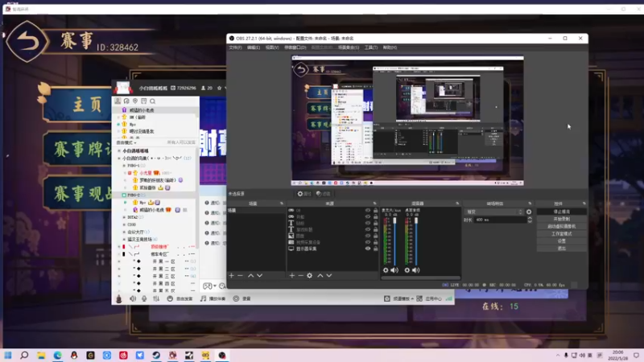Click the 启动虚拟摄像机 button

pyautogui.click(x=561, y=227)
